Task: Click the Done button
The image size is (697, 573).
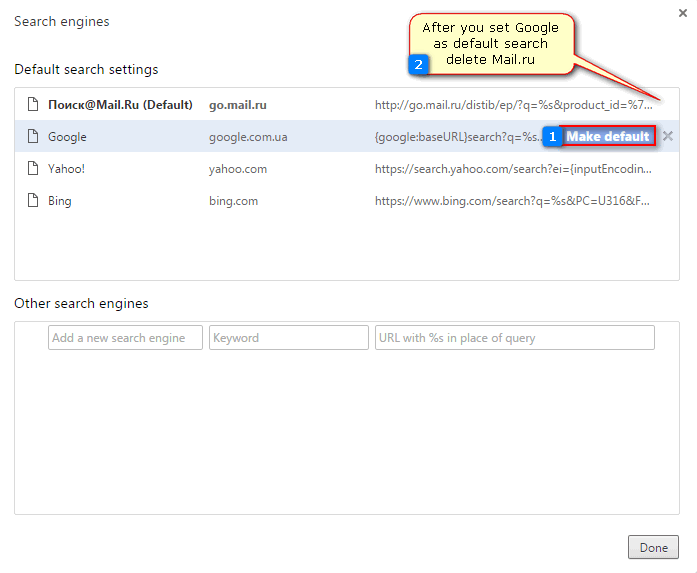Action: [653, 547]
